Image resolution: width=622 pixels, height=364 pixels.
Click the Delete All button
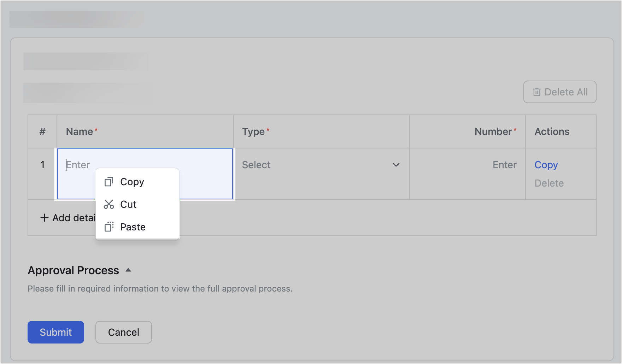[x=559, y=92]
